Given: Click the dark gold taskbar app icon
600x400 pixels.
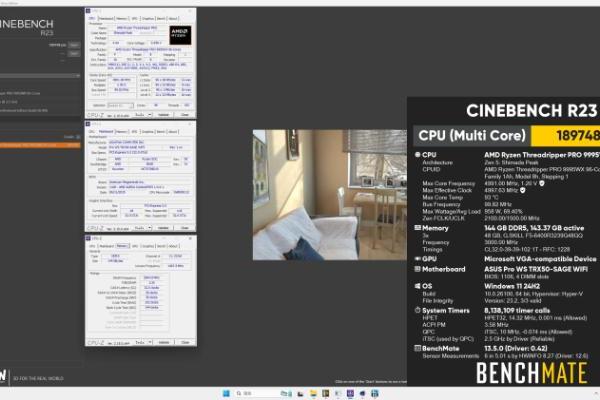Looking at the screenshot, I should tap(326, 393).
